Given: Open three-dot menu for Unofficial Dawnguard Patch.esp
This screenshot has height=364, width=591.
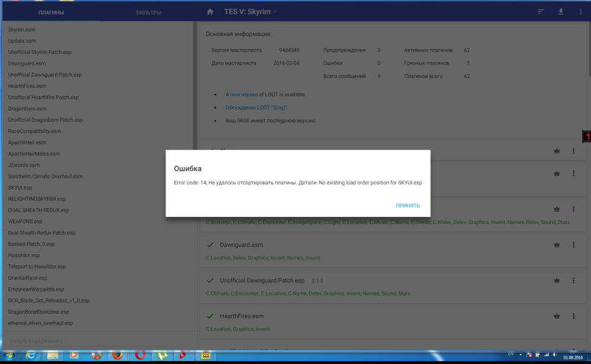Looking at the screenshot, I should pos(574,280).
